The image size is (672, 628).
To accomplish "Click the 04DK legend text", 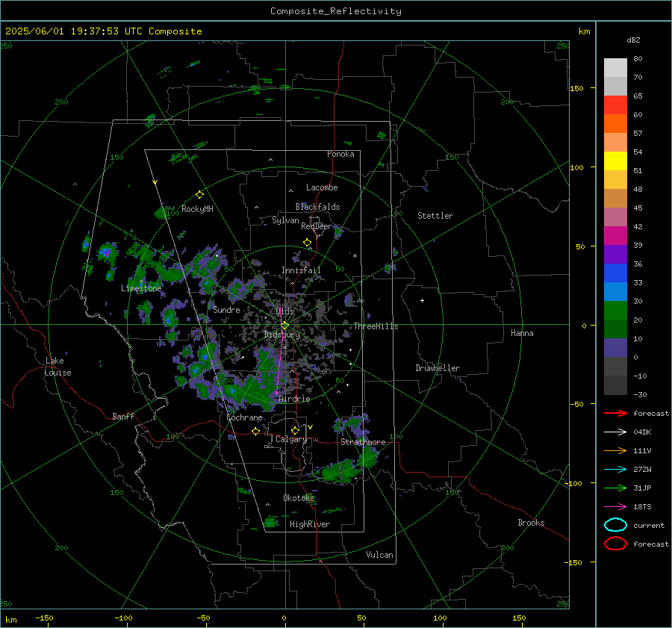I will pos(642,432).
